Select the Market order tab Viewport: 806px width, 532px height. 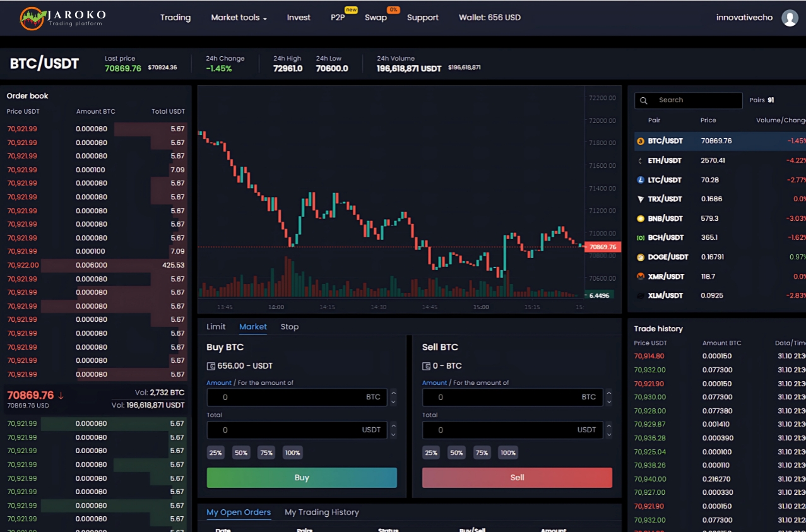pos(253,327)
